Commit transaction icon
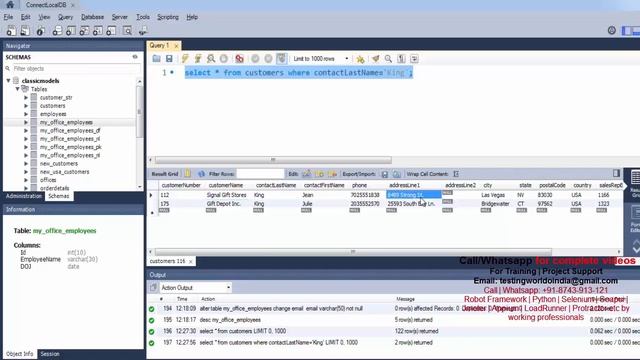The height and width of the screenshot is (360, 640). coord(255,59)
